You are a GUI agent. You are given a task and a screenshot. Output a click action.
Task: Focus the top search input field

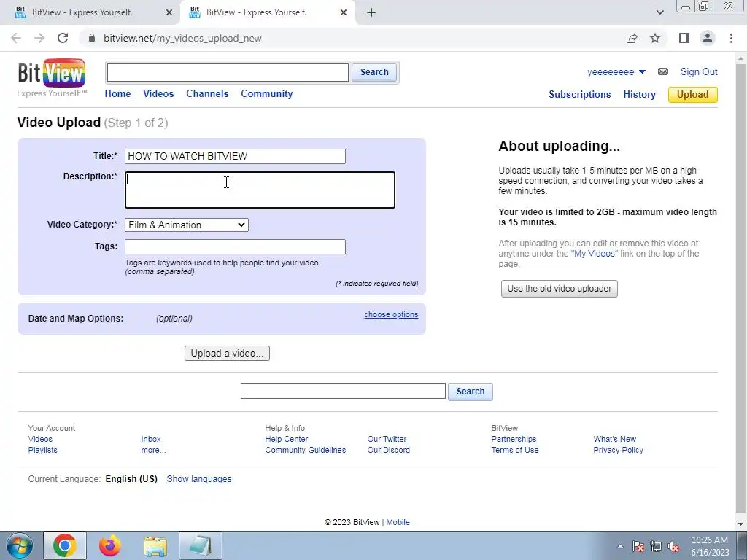pos(228,72)
